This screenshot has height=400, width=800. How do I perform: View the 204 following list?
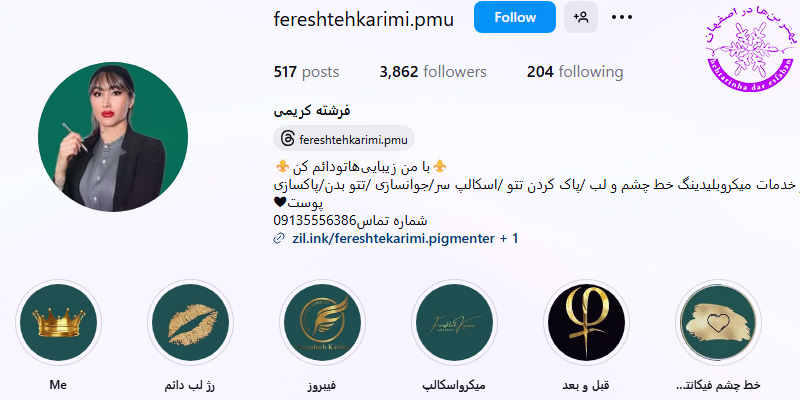(575, 72)
